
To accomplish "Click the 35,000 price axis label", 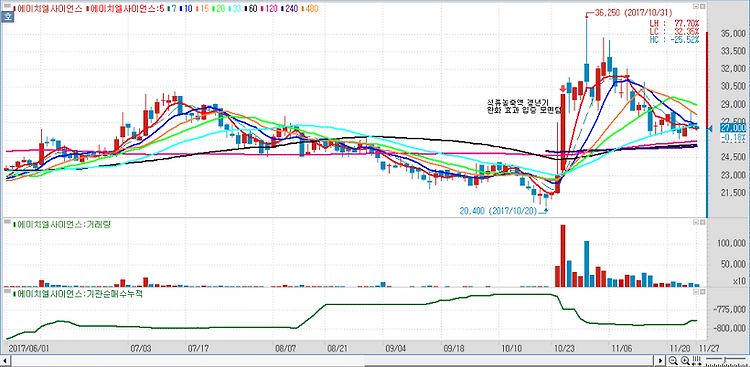I will coord(732,33).
